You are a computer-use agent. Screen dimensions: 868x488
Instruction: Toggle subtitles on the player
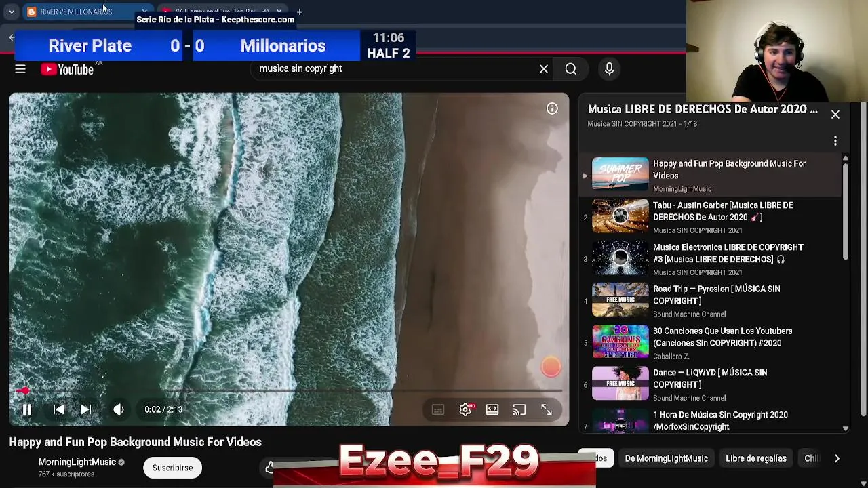click(x=438, y=410)
